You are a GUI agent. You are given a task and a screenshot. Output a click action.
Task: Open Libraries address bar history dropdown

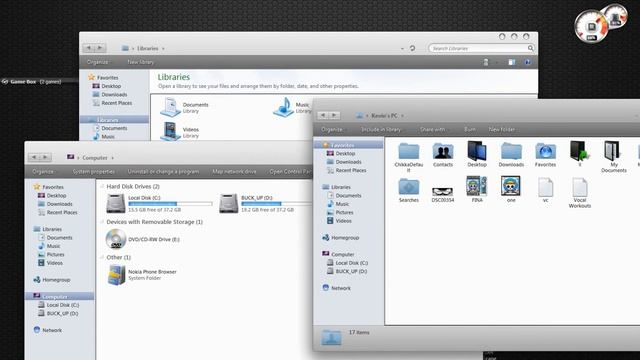point(402,49)
